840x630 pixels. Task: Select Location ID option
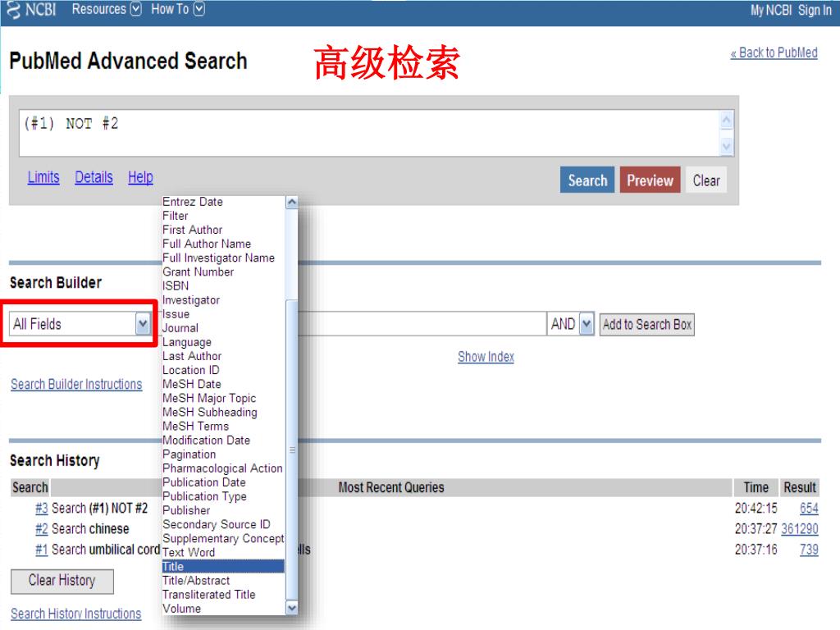coord(223,370)
